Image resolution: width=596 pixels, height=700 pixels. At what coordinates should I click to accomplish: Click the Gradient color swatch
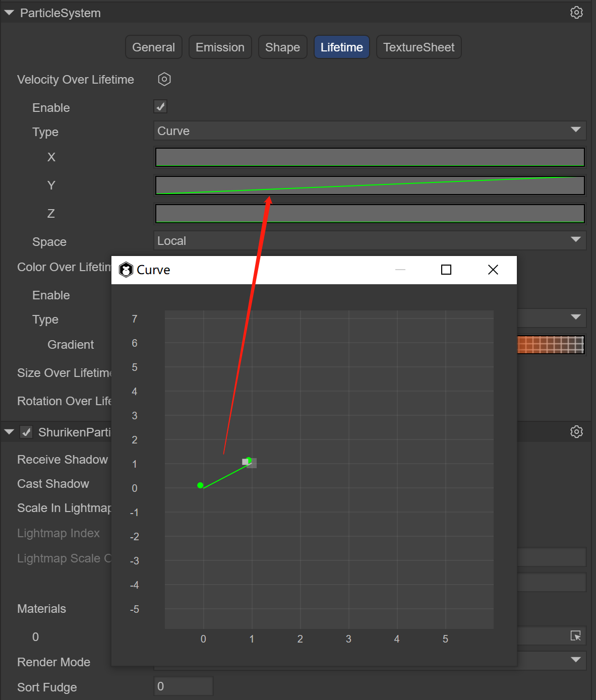551,345
